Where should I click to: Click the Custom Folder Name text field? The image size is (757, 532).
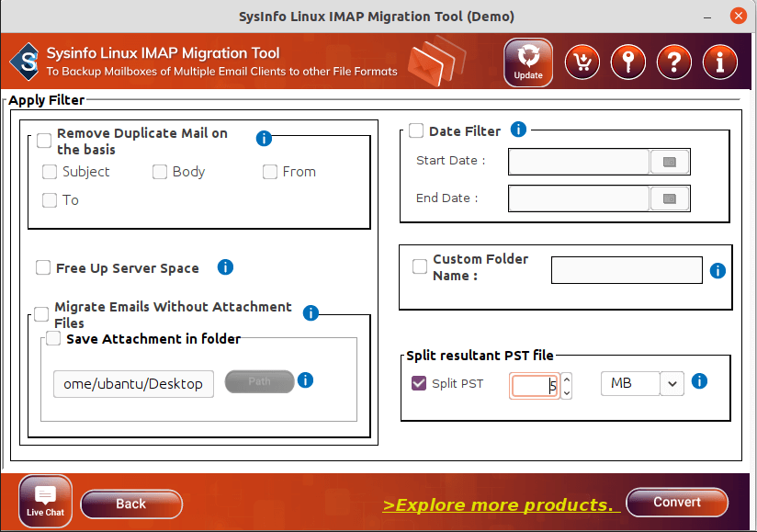(627, 270)
